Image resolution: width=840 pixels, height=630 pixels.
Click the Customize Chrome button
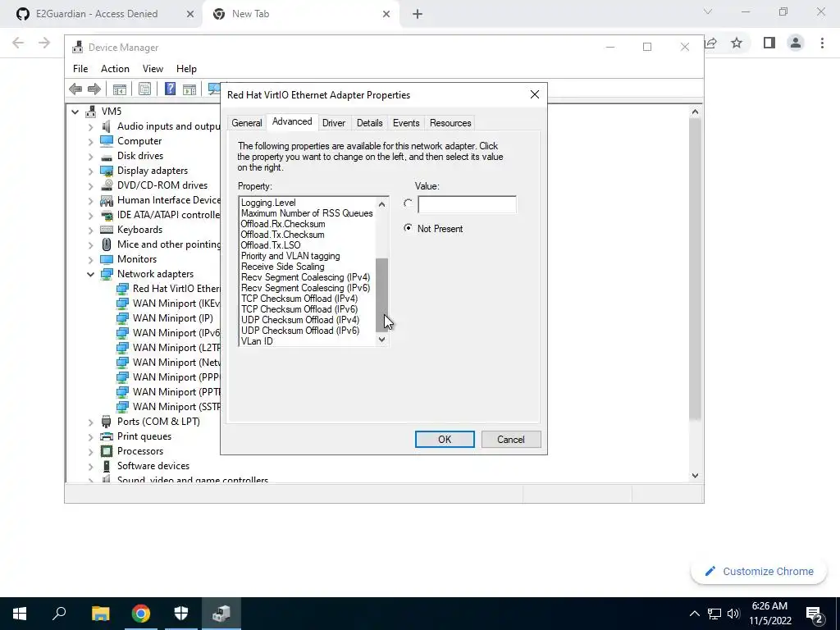pos(759,571)
